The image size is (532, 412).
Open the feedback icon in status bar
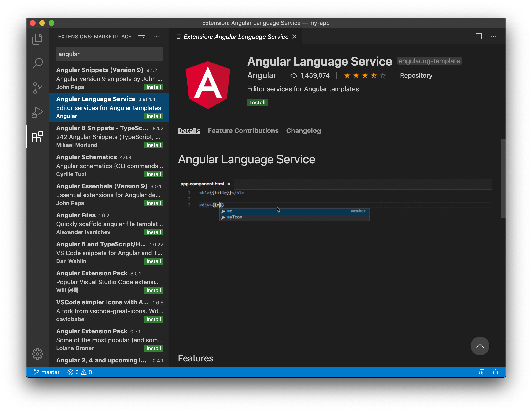pyautogui.click(x=481, y=372)
